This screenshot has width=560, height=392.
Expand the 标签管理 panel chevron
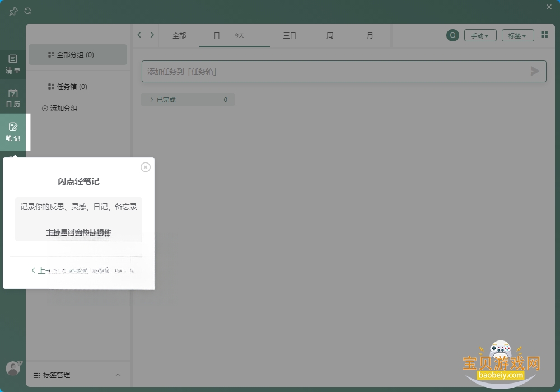point(118,375)
